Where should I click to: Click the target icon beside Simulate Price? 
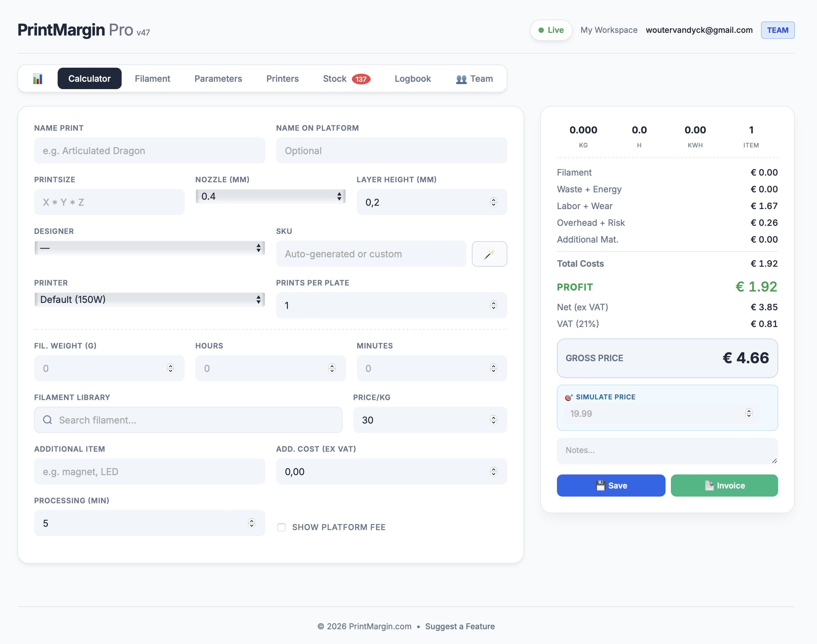569,397
